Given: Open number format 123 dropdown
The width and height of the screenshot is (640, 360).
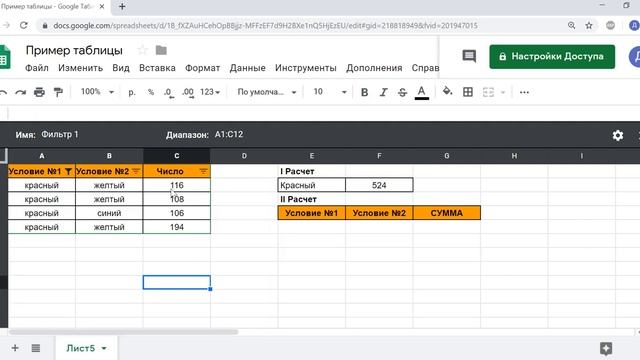Looking at the screenshot, I should click(210, 92).
